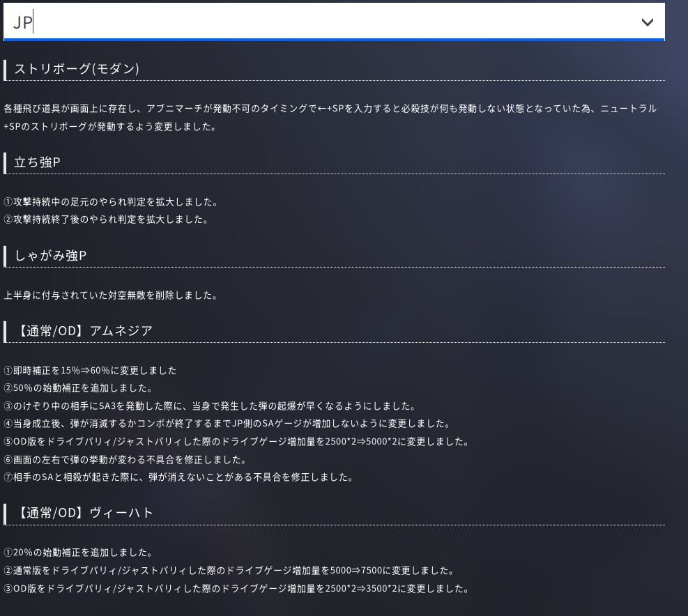Click the line +SPのストリボーグが発動するよう変更しました
688x616 pixels.
[109, 126]
